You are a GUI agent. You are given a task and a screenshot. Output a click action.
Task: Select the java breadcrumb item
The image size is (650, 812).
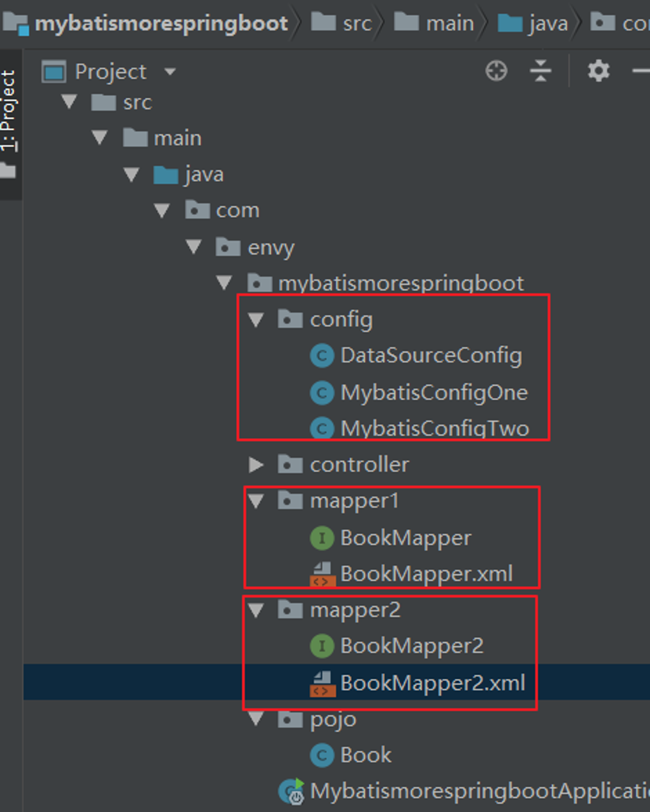(x=548, y=24)
